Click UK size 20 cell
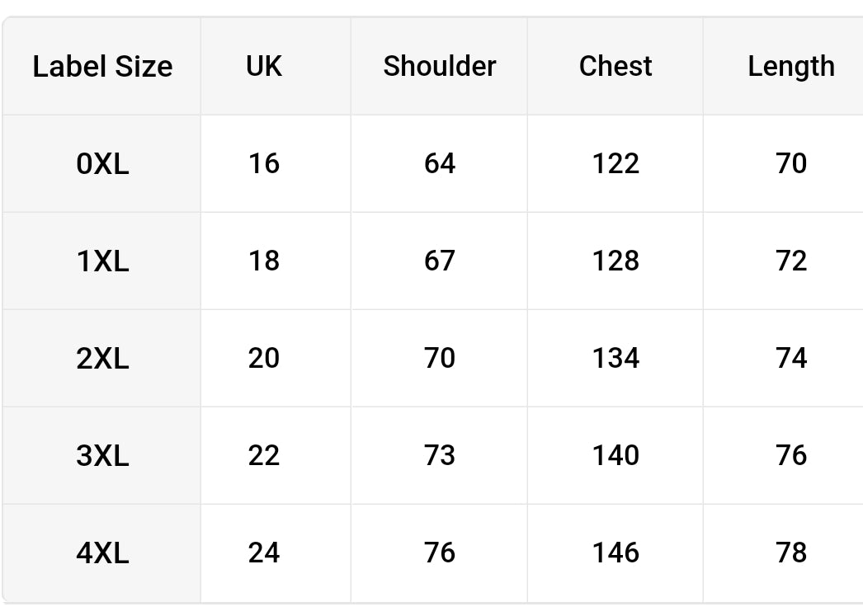This screenshot has width=863, height=616. pyautogui.click(x=264, y=359)
